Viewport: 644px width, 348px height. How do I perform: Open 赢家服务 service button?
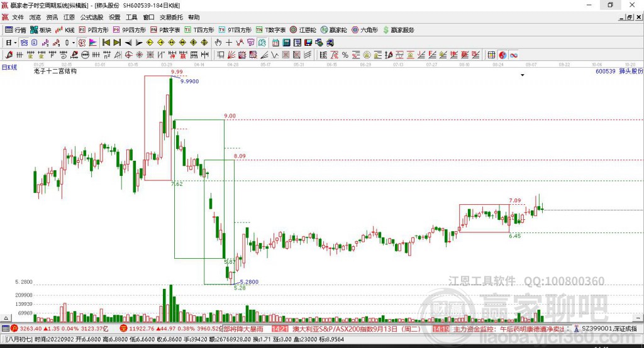[x=398, y=30]
